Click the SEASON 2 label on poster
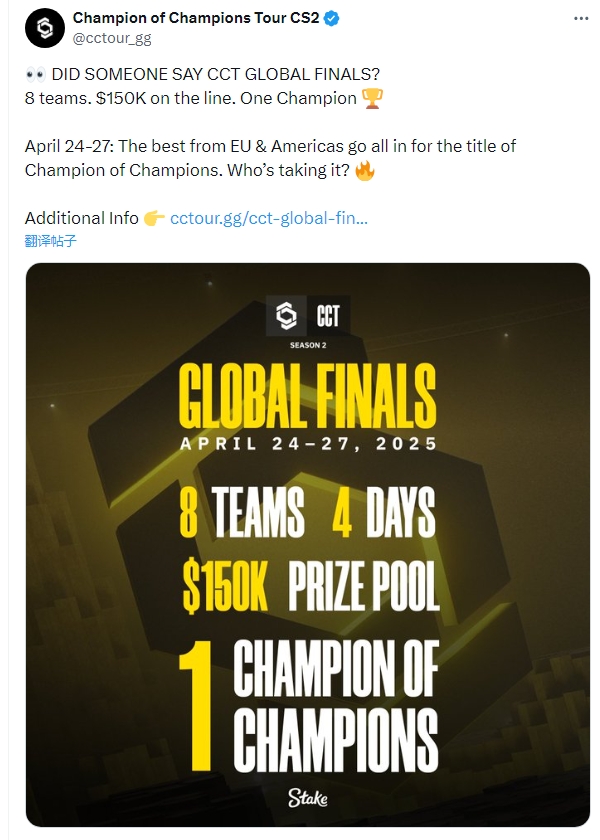This screenshot has height=840, width=600. pyautogui.click(x=308, y=345)
